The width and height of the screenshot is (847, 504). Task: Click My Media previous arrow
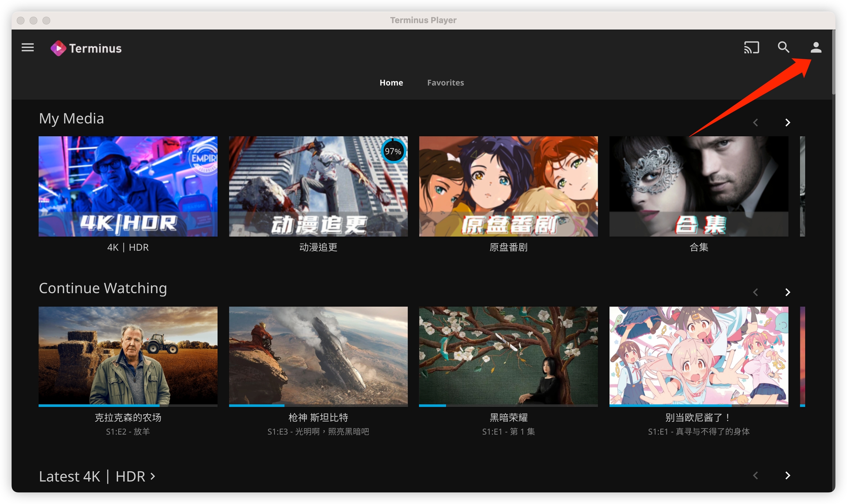755,123
